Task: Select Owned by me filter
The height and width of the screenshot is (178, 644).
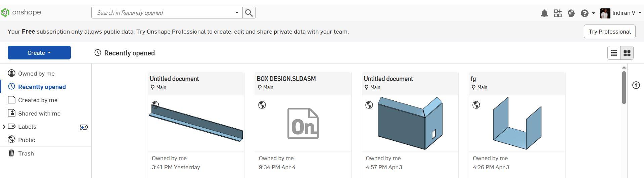Action: pyautogui.click(x=36, y=74)
